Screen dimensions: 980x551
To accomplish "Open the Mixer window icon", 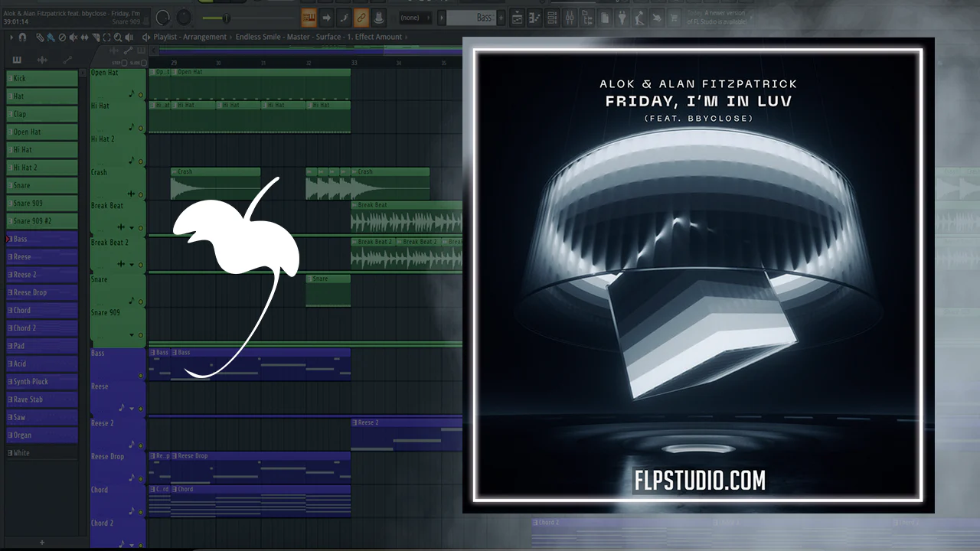I will click(570, 17).
